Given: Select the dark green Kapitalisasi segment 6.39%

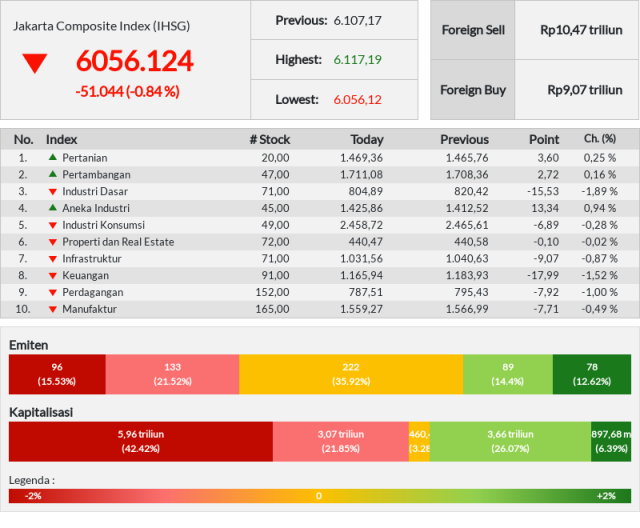Looking at the screenshot, I should (611, 441).
